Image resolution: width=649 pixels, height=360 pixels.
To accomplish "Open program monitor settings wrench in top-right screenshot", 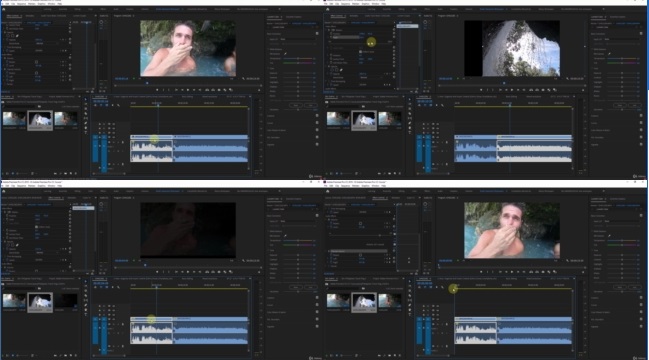I will (567, 79).
